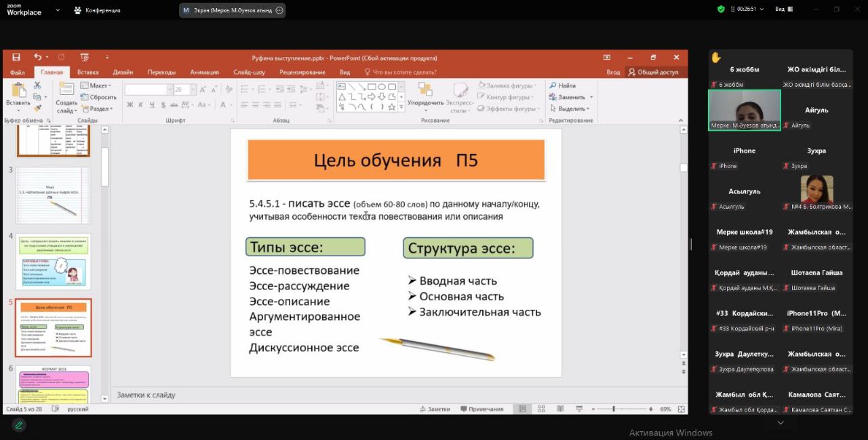This screenshot has width=868, height=440.
Task: Click the Что вы хотите сделать search field
Action: [401, 72]
